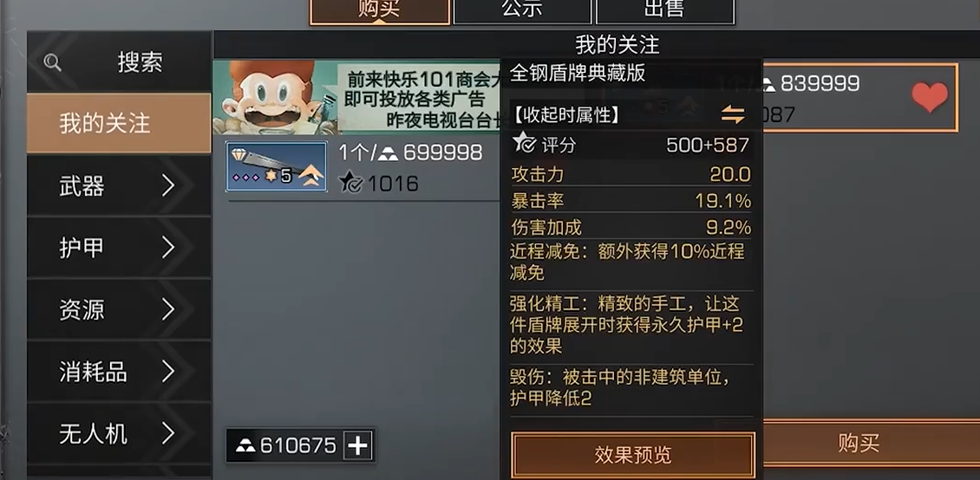Screen dimensions: 980x480
Task: Click the gold currency icon beside 610675
Action: click(245, 446)
